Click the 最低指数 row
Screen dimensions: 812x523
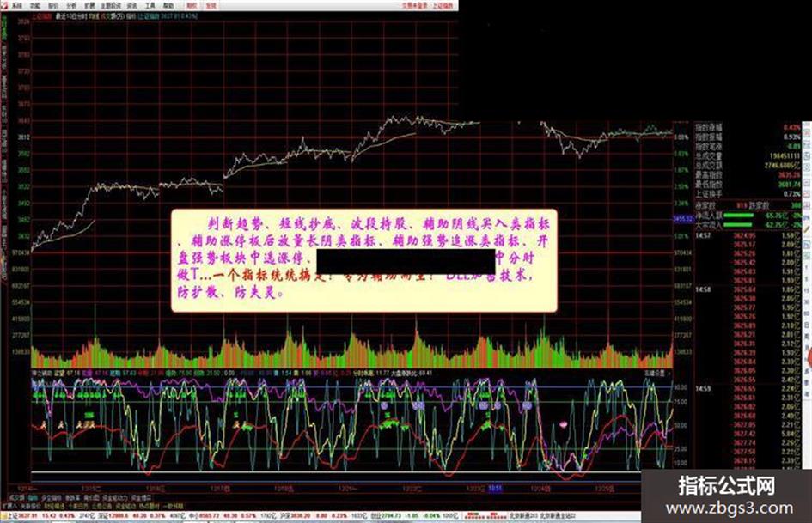pos(748,185)
